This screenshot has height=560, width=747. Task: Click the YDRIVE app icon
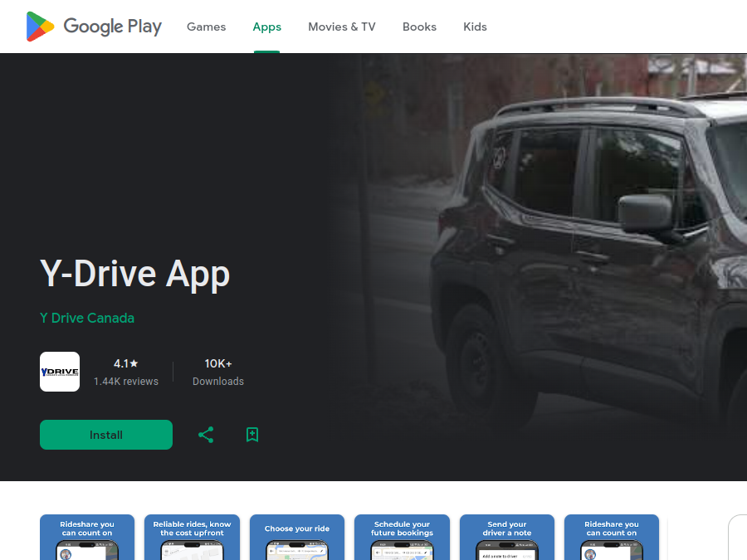coord(60,372)
